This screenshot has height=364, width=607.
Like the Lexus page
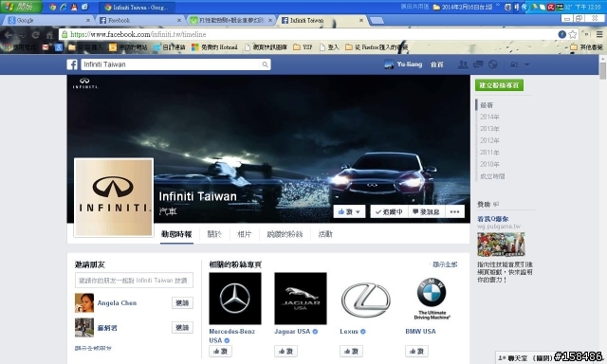click(351, 351)
